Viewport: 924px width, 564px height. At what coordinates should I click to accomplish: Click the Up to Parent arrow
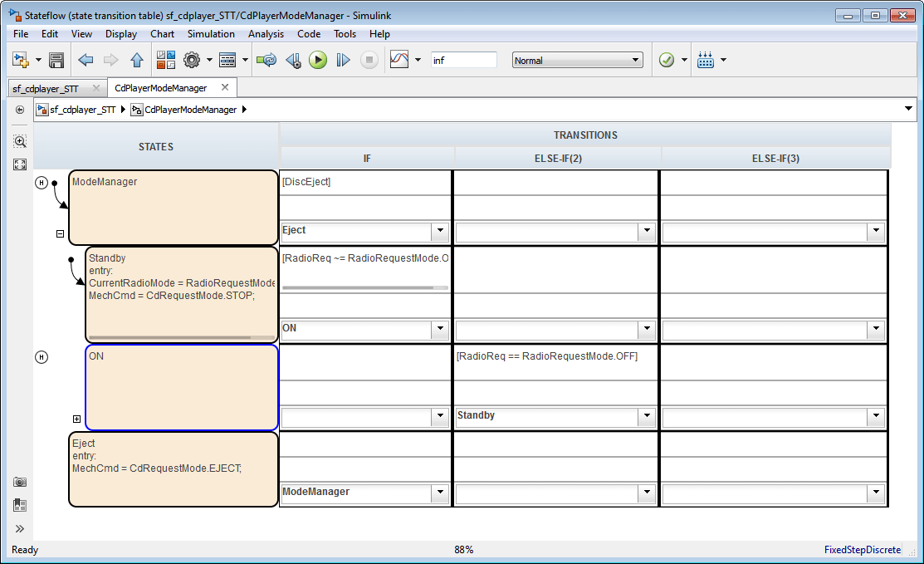point(137,60)
